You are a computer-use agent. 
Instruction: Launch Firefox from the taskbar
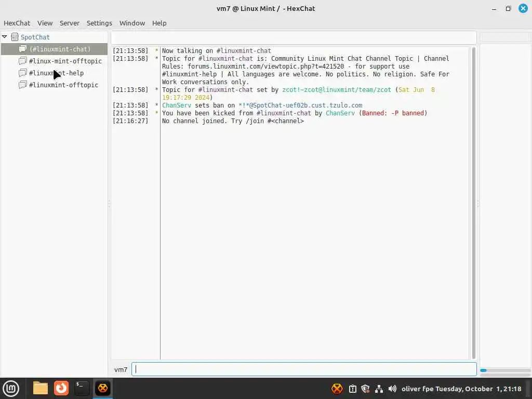coord(61,388)
